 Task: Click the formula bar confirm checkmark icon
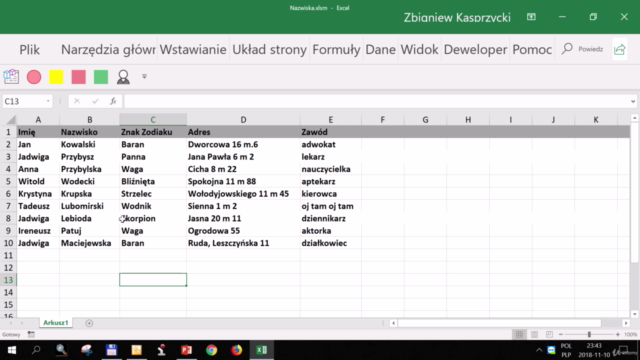tap(95, 101)
